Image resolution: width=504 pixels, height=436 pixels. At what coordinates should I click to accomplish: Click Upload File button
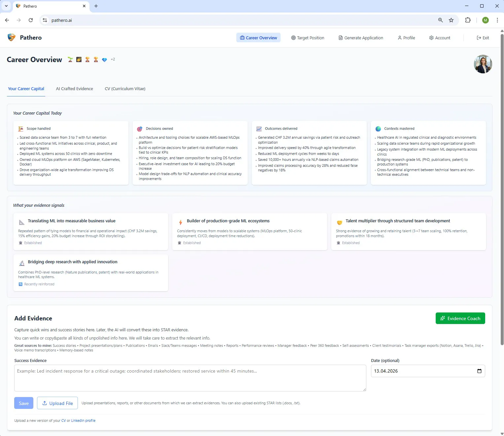[x=57, y=403]
